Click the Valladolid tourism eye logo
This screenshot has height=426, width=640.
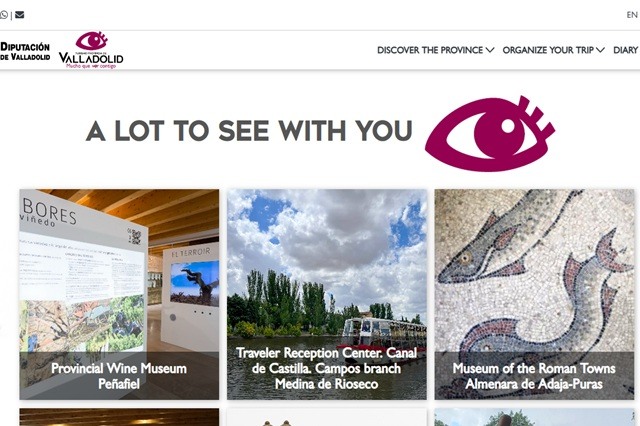tap(91, 50)
